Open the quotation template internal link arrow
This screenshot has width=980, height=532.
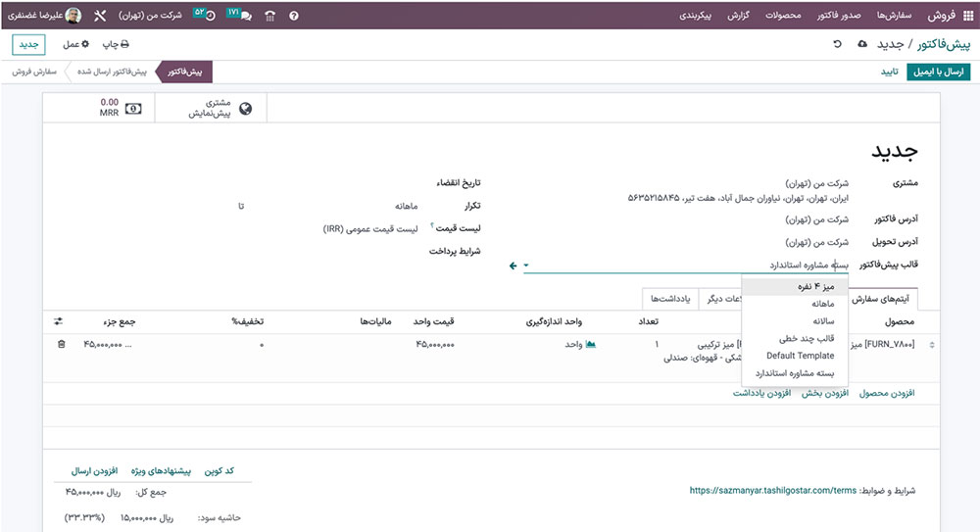(513, 266)
